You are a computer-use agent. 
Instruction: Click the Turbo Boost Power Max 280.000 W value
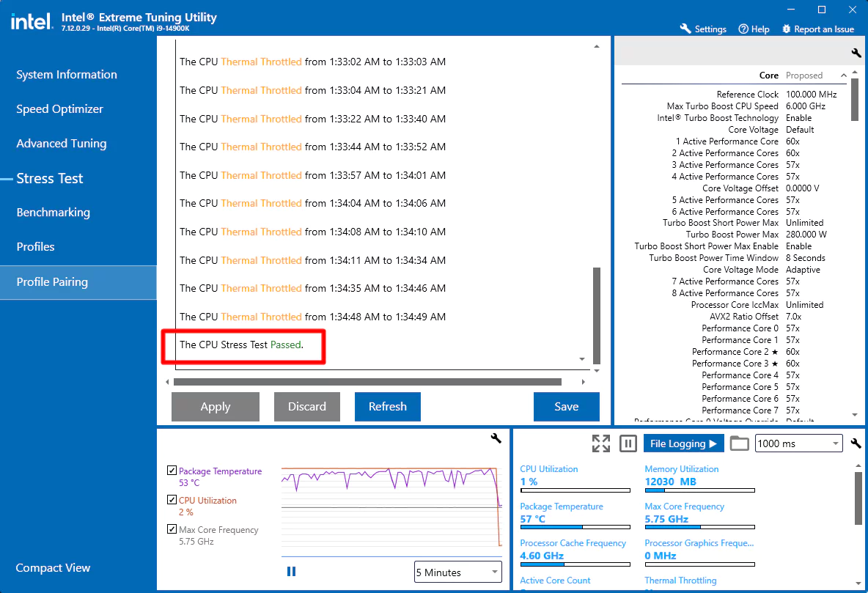pos(806,235)
